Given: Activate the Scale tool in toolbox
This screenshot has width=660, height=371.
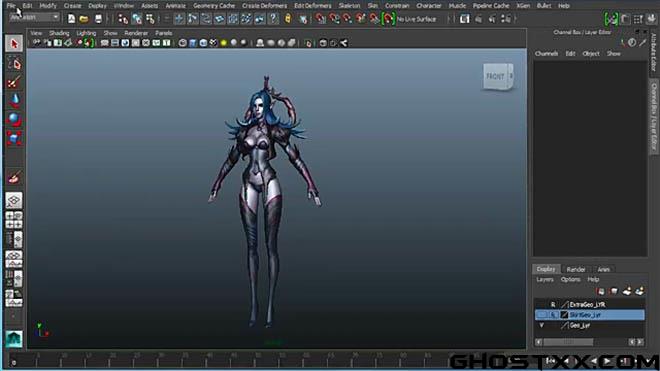Looking at the screenshot, I should [14, 138].
